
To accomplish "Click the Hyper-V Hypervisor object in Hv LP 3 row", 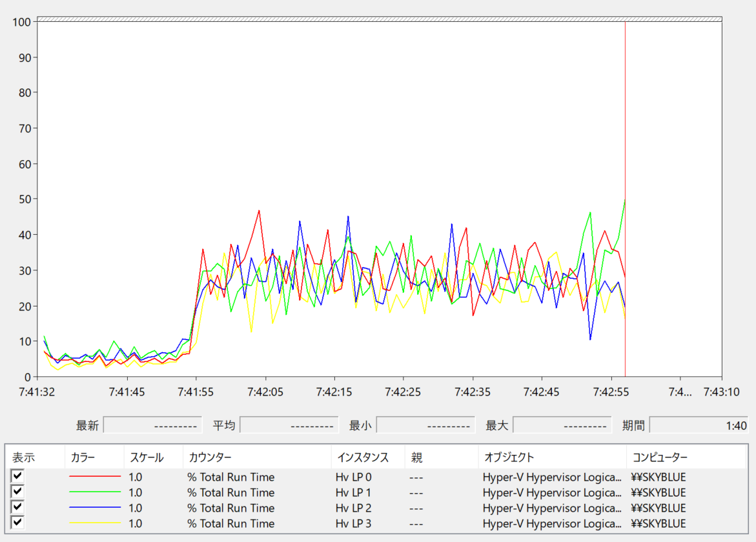I will pyautogui.click(x=552, y=523).
